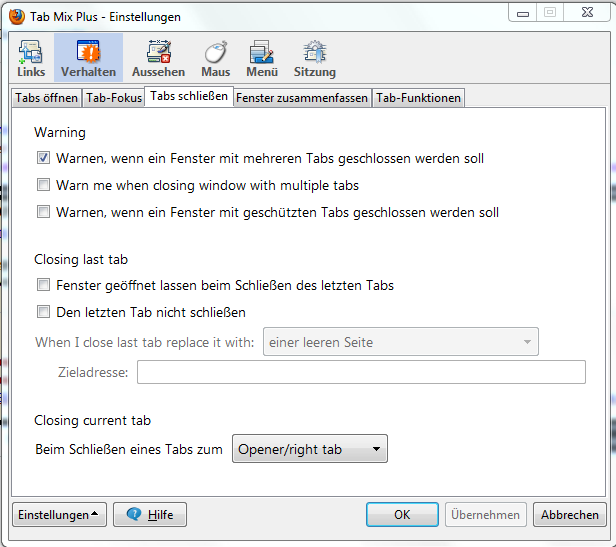Click the Firefox icon in title bar

pyautogui.click(x=16, y=17)
